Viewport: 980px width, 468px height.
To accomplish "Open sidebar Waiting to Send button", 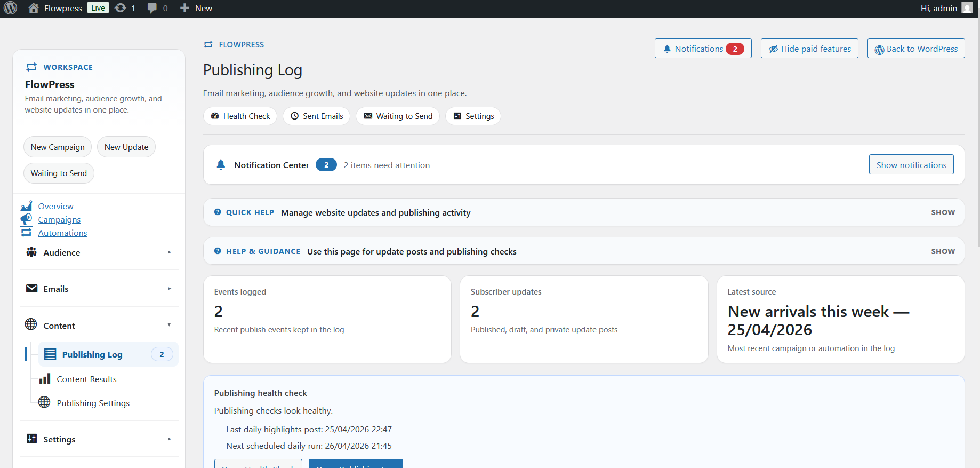I will 59,173.
